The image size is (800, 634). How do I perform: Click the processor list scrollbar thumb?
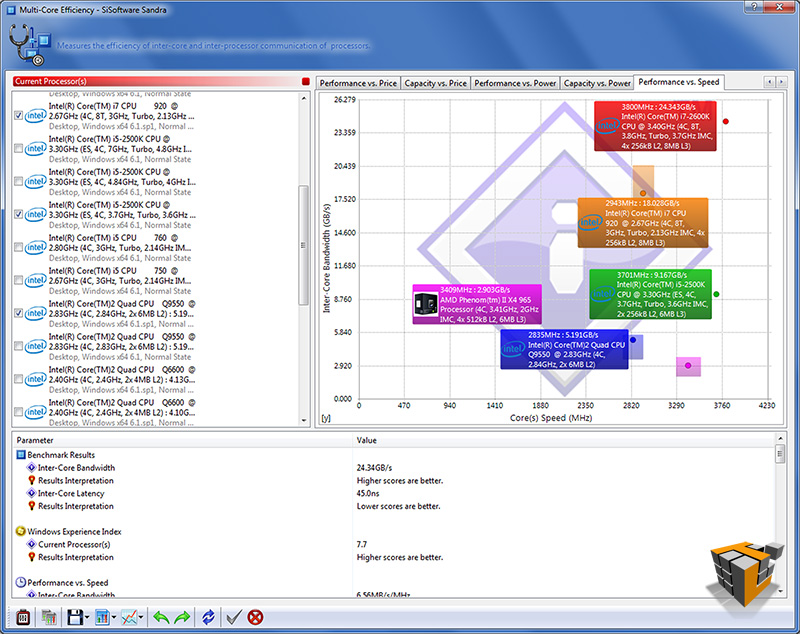(303, 245)
